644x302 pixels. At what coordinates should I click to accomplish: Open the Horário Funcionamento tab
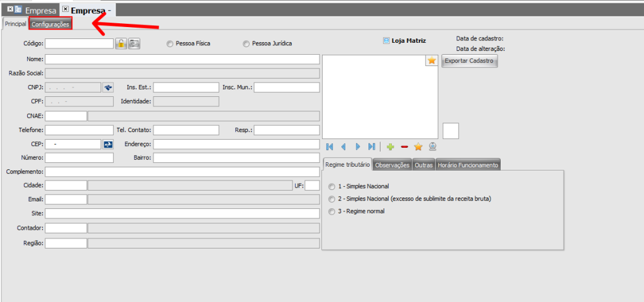(x=467, y=165)
